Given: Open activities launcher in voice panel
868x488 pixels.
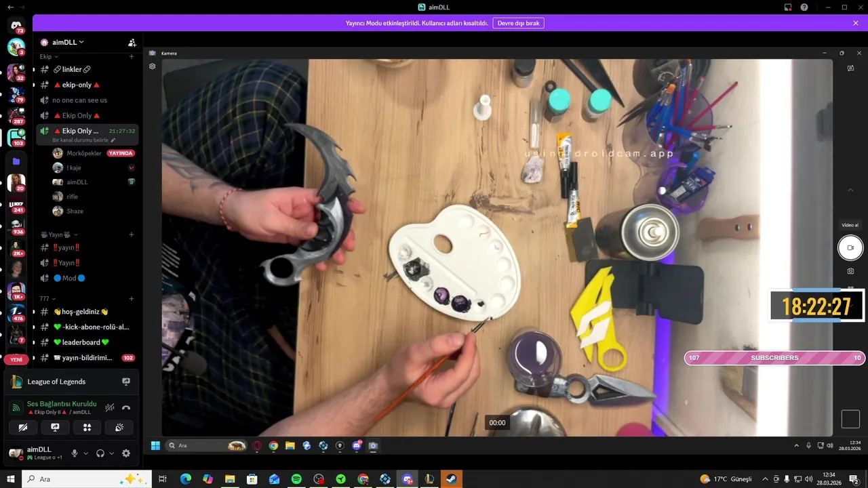Looking at the screenshot, I should [x=87, y=428].
